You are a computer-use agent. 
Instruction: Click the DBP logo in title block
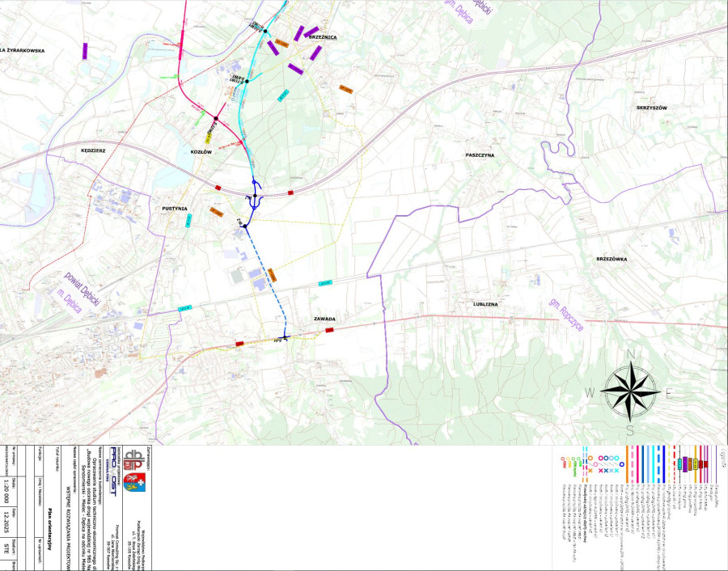tap(133, 459)
